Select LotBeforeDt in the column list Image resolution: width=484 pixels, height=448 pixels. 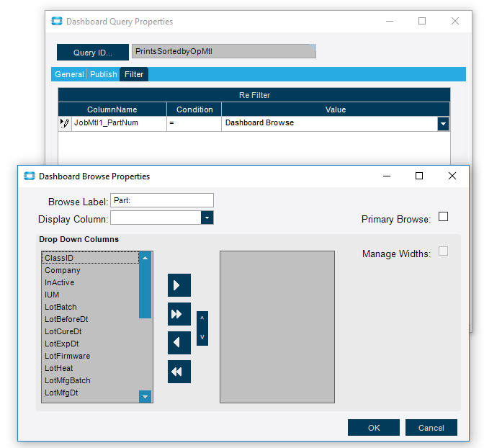click(x=90, y=319)
